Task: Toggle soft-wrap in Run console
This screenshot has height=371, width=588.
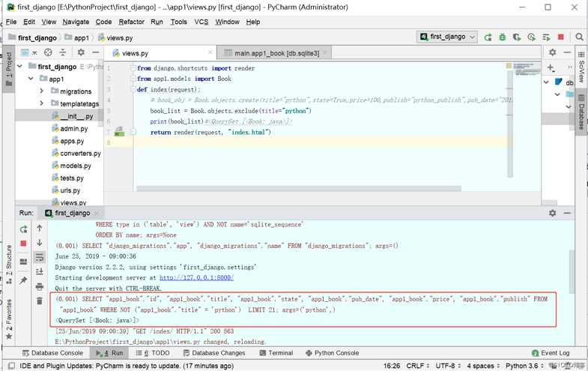Action: click(x=40, y=257)
